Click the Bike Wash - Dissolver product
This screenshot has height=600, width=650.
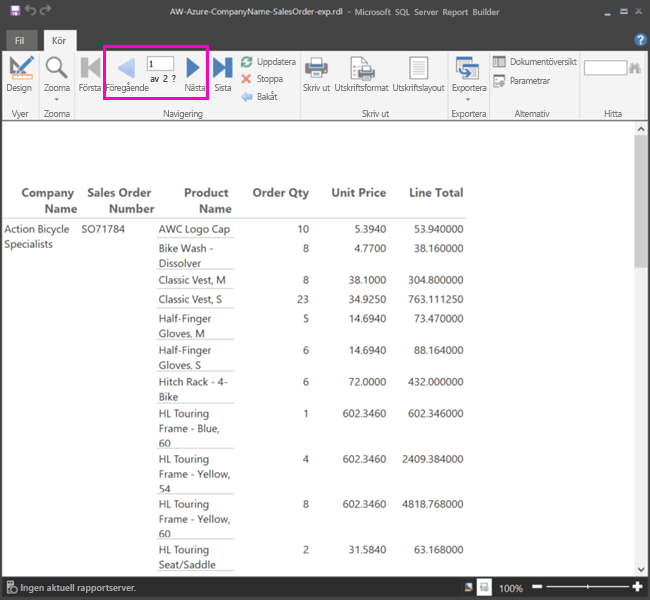click(x=186, y=255)
